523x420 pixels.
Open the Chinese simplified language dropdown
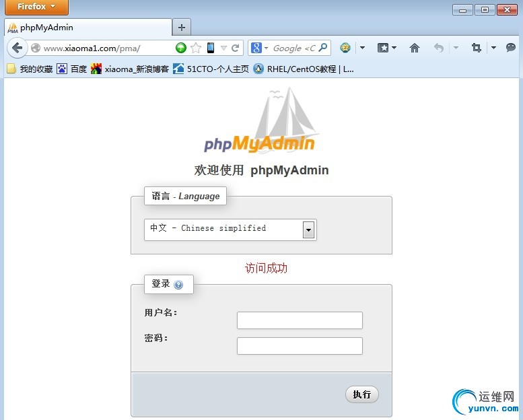coord(230,230)
